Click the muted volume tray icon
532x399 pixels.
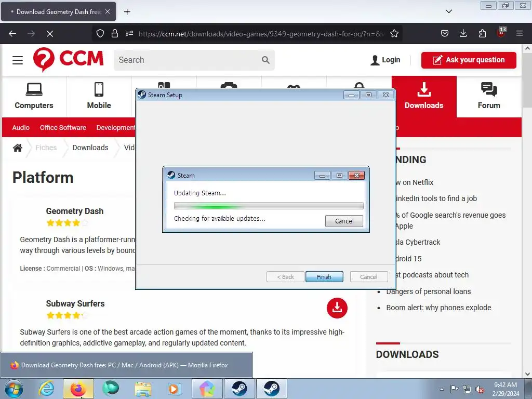click(480, 389)
